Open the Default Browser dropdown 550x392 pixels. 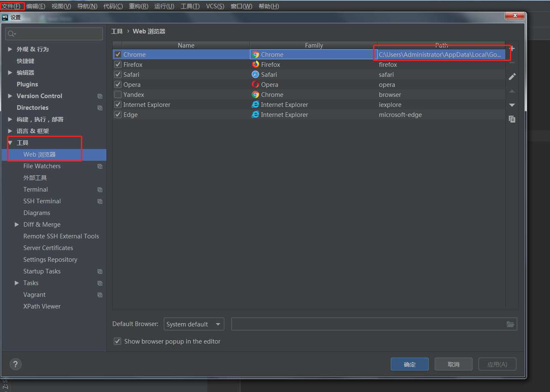(194, 324)
